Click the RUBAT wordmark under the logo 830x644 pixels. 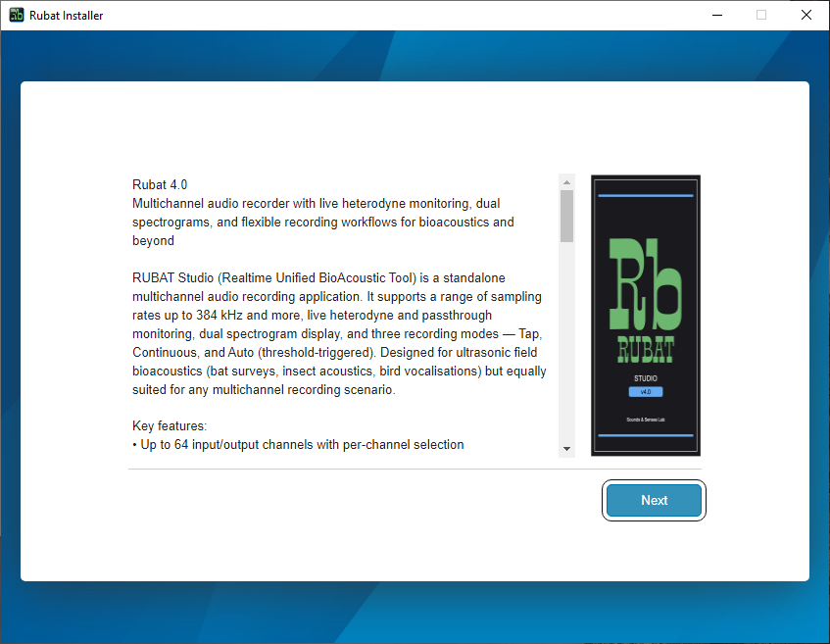pos(645,348)
